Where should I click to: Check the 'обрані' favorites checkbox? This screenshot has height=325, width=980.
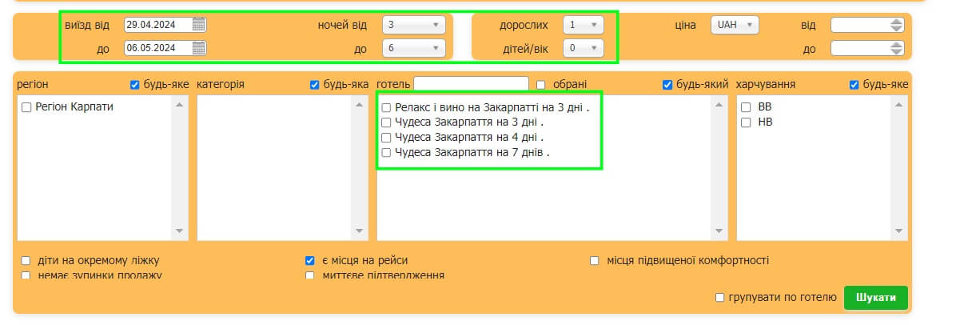point(541,85)
